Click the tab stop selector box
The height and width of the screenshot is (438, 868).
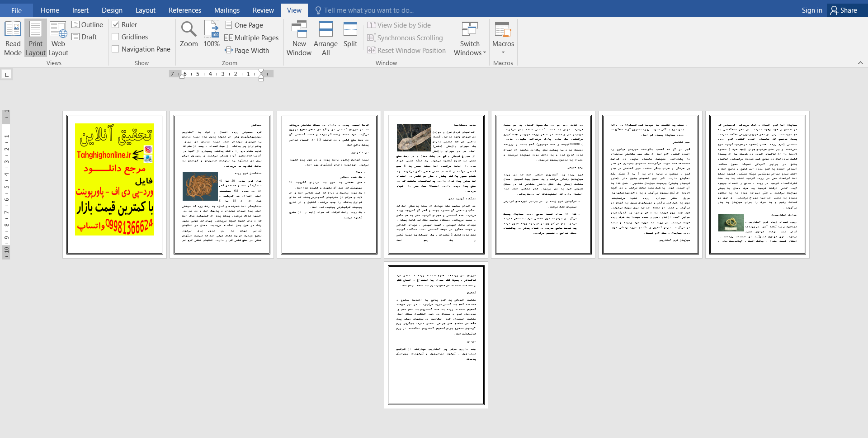(x=6, y=74)
